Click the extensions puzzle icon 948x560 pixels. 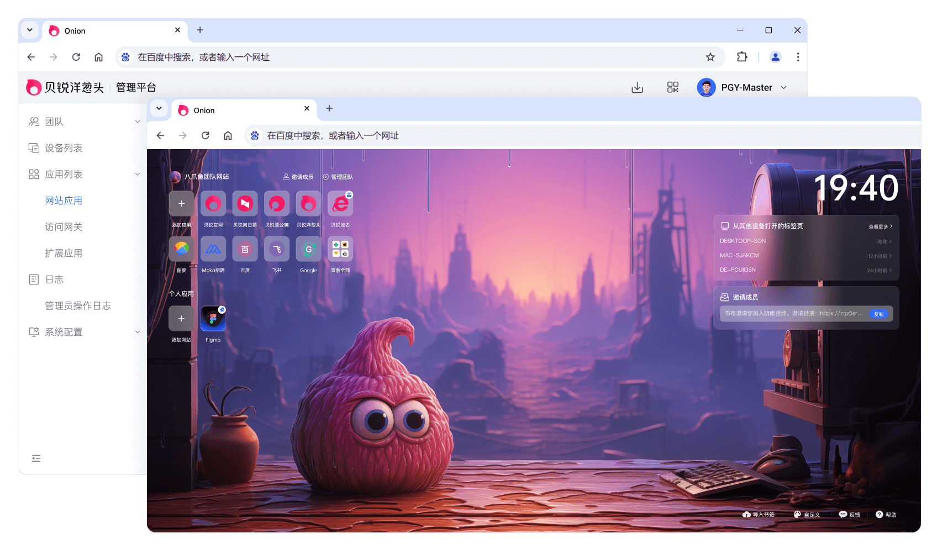point(741,57)
